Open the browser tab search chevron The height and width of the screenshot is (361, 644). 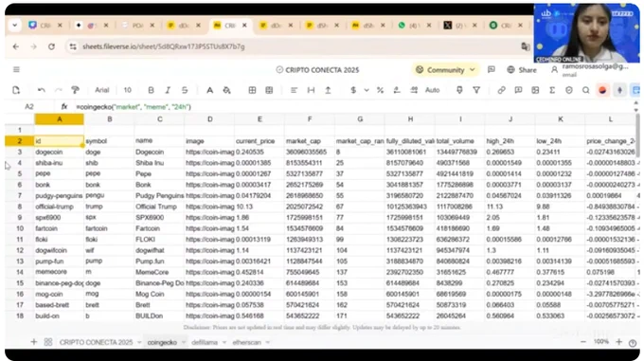click(15, 25)
